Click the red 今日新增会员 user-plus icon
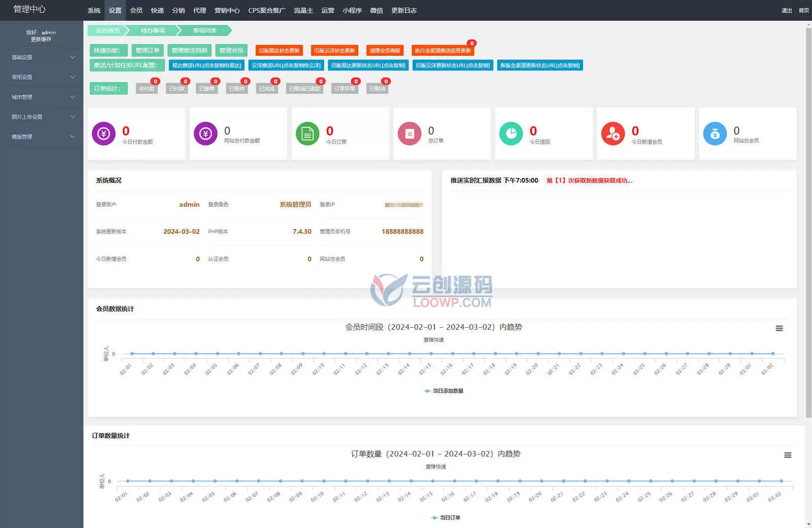This screenshot has width=812, height=528. tap(613, 134)
